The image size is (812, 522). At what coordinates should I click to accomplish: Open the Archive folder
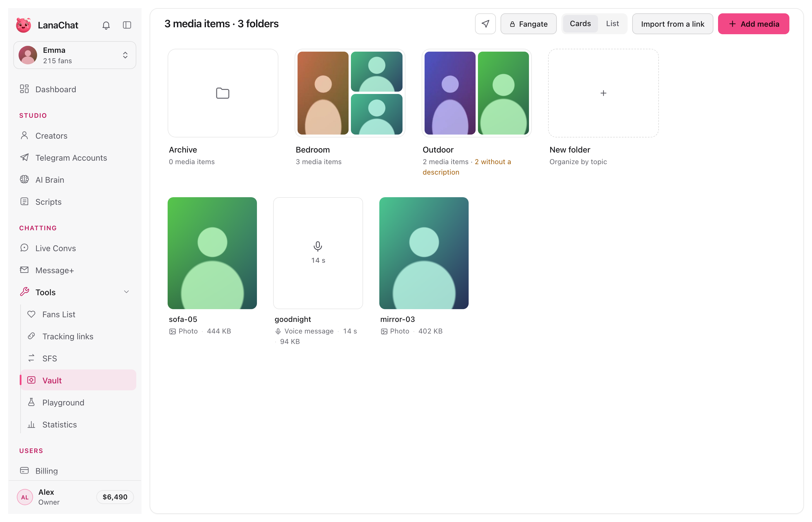[223, 93]
